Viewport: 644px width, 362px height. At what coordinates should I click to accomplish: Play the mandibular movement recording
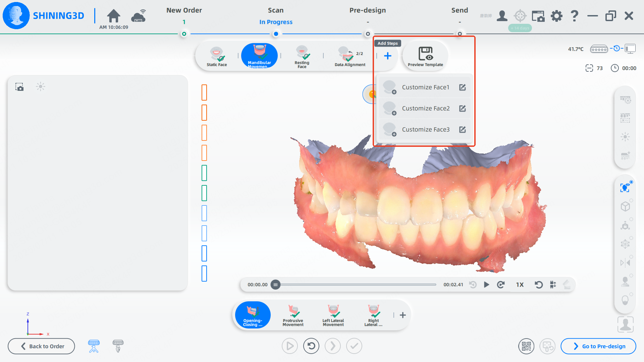click(486, 285)
